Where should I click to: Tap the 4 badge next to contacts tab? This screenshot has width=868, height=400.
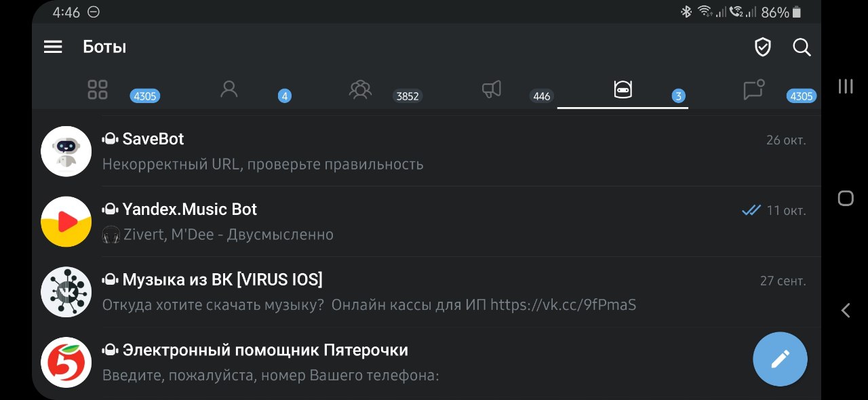[285, 96]
